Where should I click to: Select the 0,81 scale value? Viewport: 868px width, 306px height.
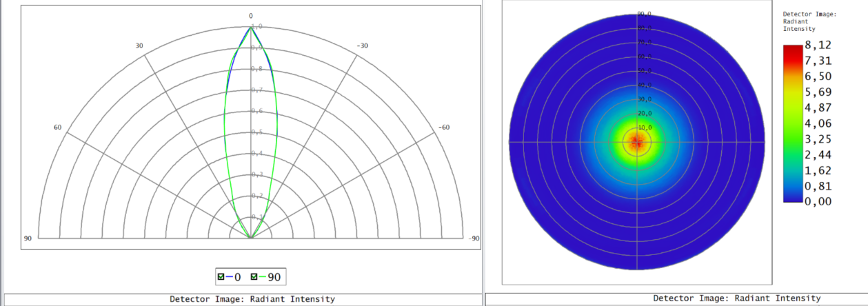(x=819, y=186)
